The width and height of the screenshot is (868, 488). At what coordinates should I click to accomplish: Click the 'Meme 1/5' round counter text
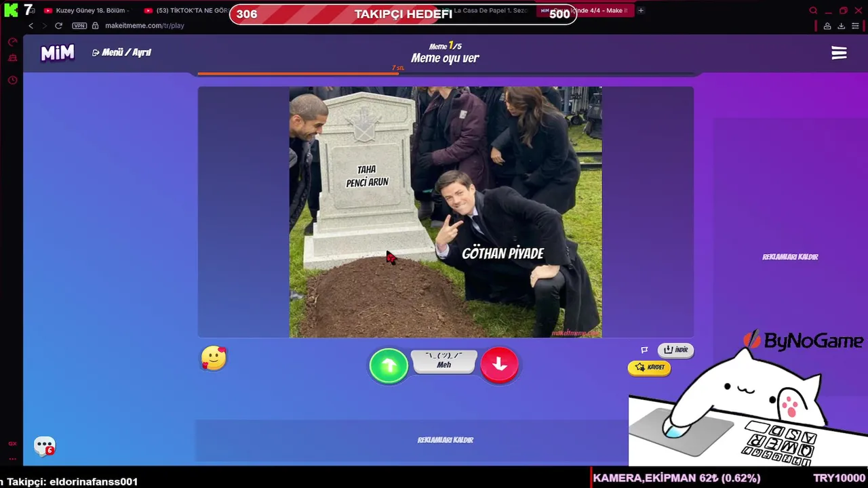pyautogui.click(x=445, y=46)
